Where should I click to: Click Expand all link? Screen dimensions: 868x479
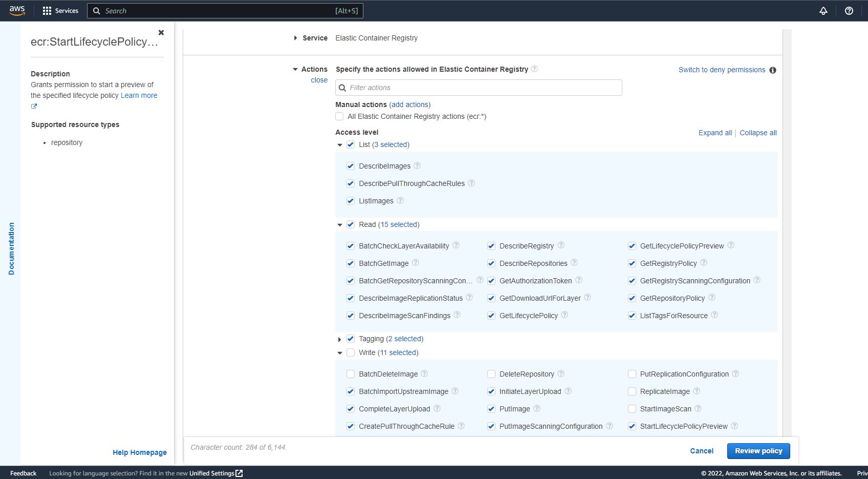pos(715,133)
